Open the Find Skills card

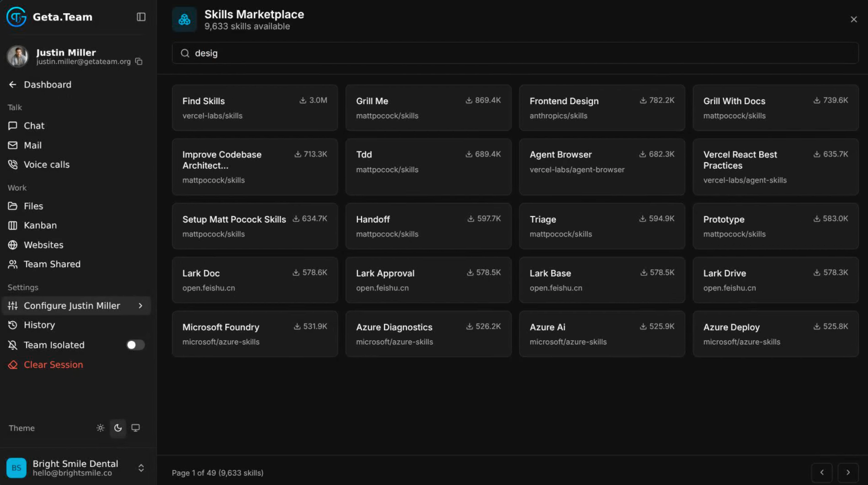(255, 108)
